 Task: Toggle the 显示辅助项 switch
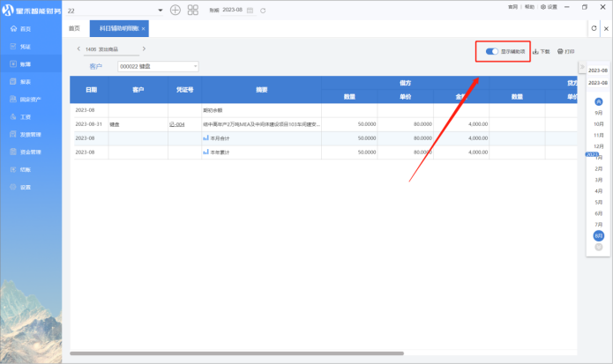[492, 52]
